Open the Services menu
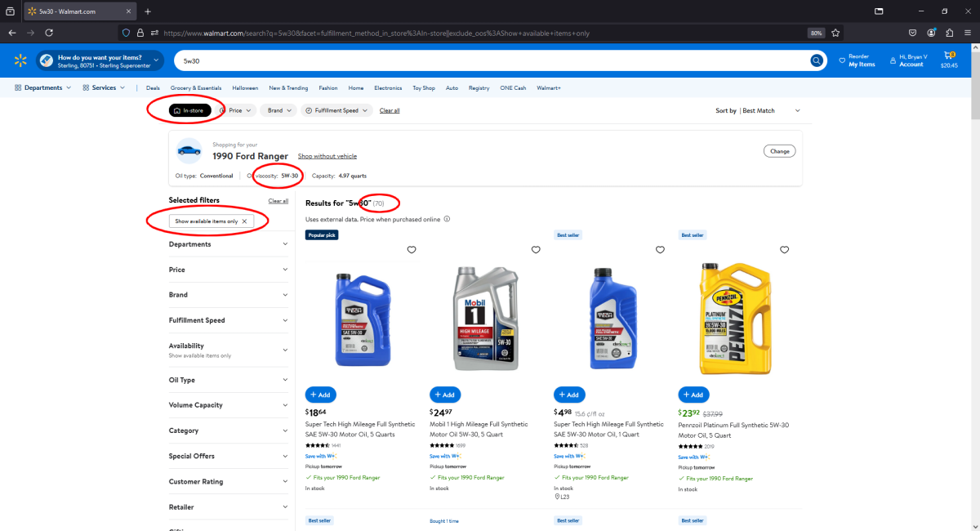Viewport: 980px width, 531px height. [104, 87]
